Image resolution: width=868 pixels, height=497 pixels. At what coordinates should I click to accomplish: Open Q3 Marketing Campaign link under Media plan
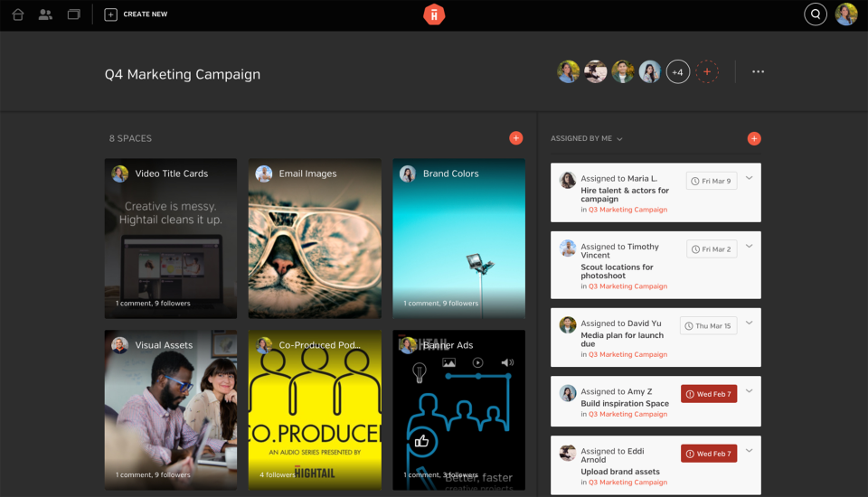point(627,355)
